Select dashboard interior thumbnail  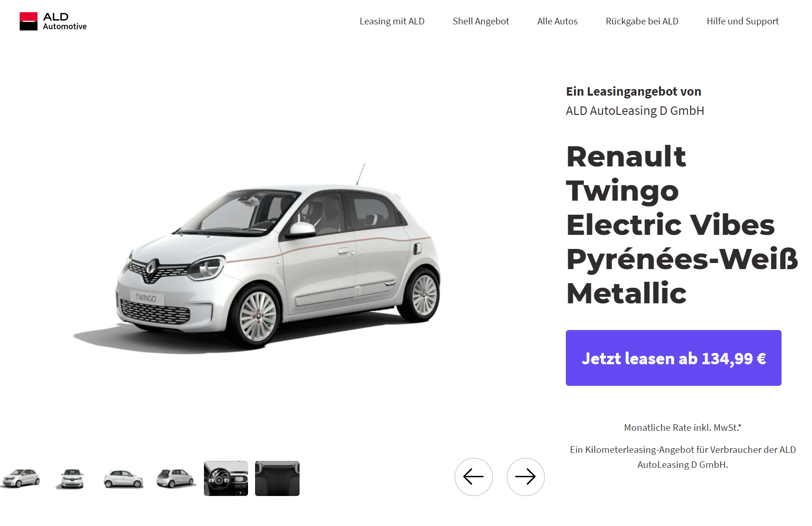point(226,478)
